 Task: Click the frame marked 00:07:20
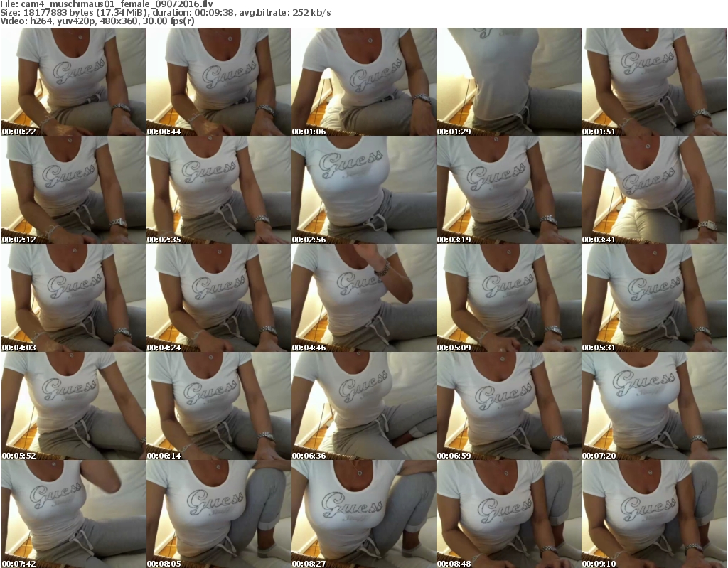coord(654,406)
